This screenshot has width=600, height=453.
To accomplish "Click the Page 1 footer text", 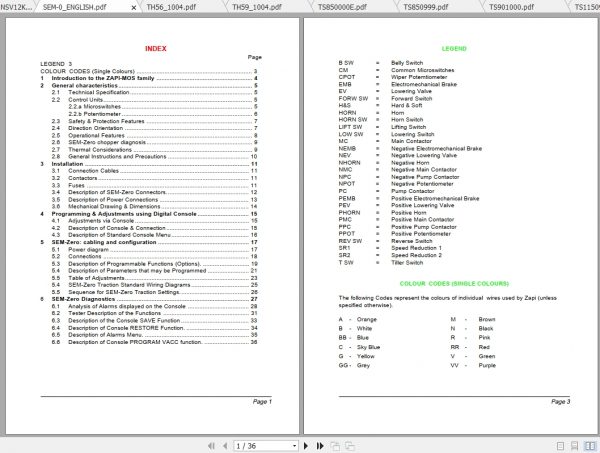I will click(x=262, y=401).
